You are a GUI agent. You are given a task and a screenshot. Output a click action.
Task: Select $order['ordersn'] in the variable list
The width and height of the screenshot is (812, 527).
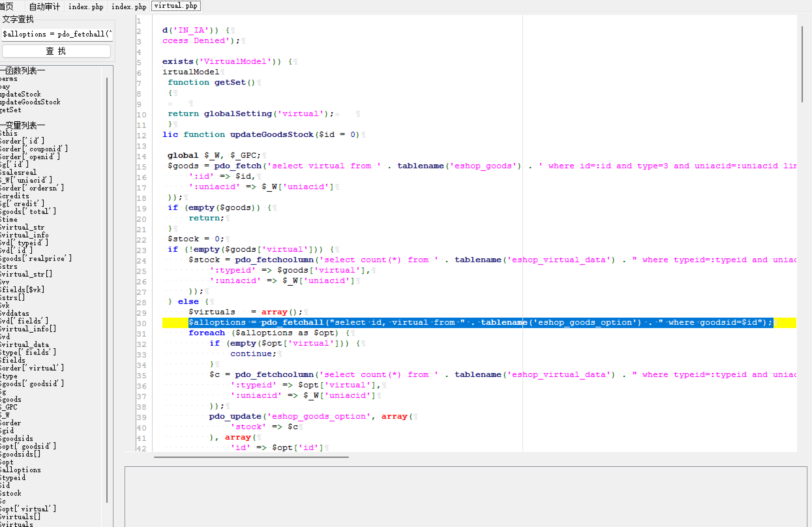pyautogui.click(x=32, y=188)
